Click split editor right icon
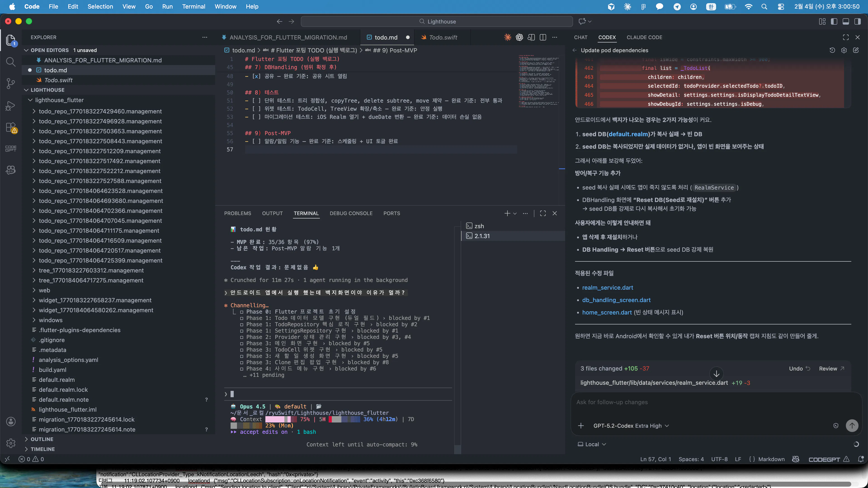Screen dimensions: 868x488 [542, 37]
